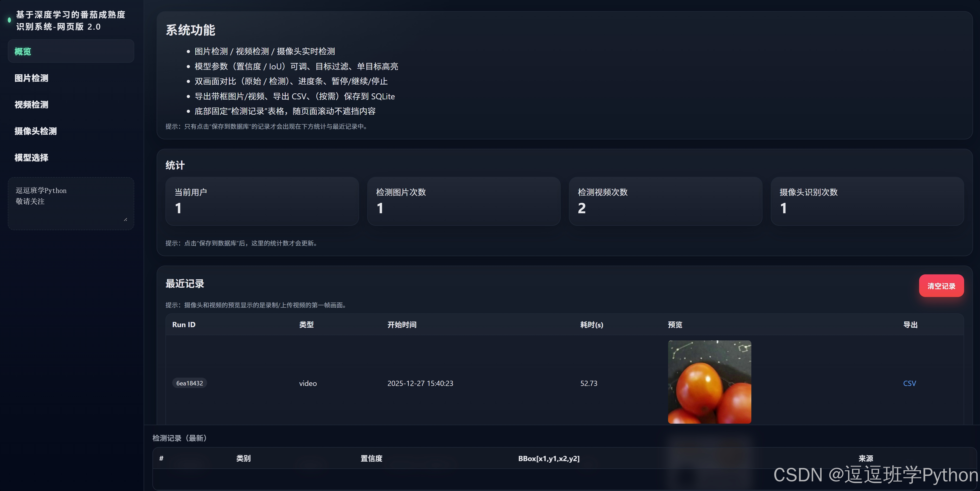
Task: Click the sidebar note text area
Action: [x=71, y=203]
